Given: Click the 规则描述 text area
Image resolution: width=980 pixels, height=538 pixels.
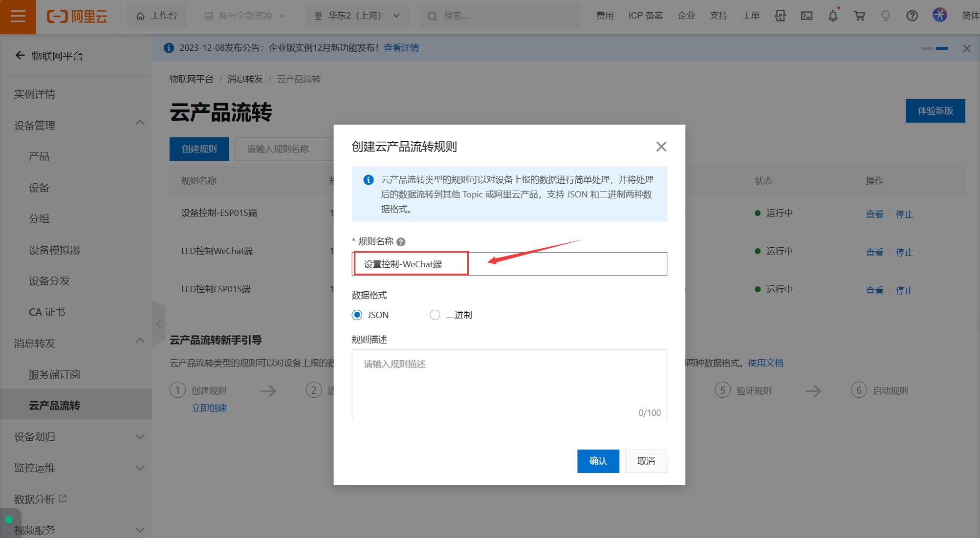Looking at the screenshot, I should [x=509, y=384].
